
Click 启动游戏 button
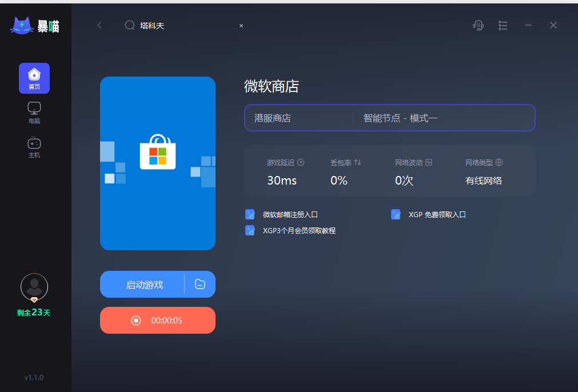142,285
